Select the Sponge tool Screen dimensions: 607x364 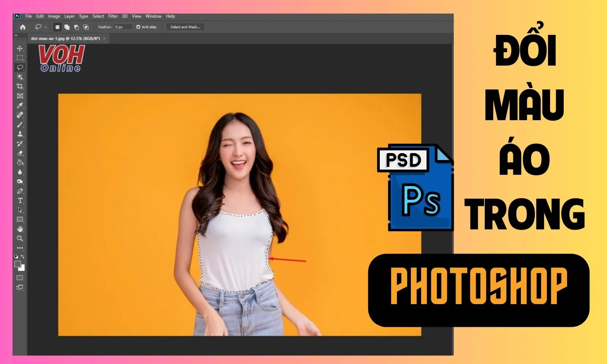pos(20,181)
